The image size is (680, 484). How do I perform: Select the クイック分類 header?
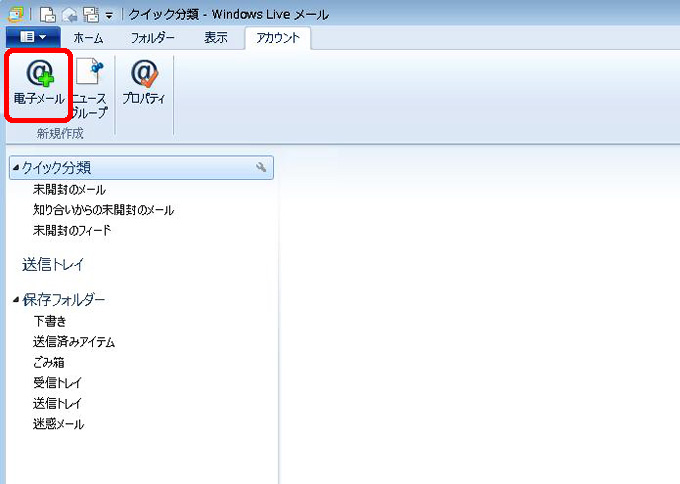coord(141,167)
